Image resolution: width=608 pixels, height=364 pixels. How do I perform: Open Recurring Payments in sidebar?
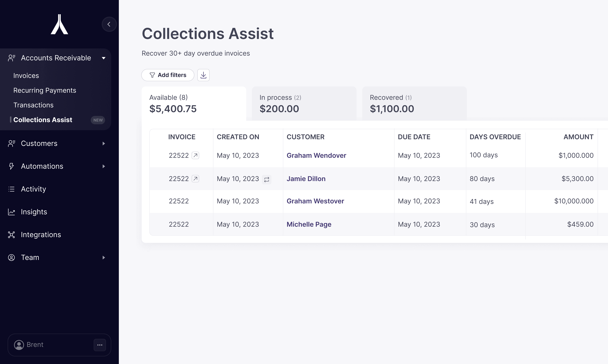coord(45,90)
